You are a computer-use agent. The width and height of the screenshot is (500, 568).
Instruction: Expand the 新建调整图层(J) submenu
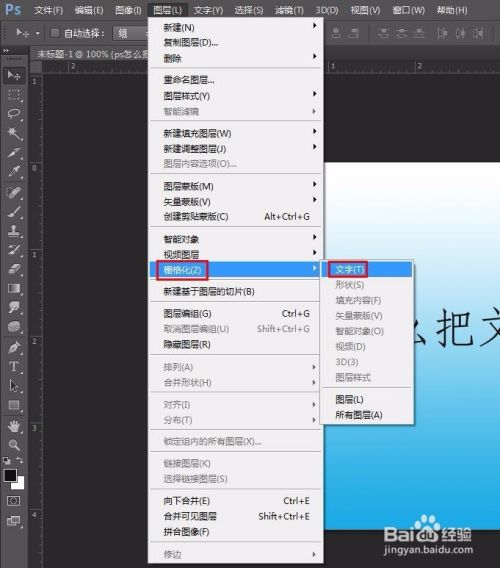[x=236, y=149]
